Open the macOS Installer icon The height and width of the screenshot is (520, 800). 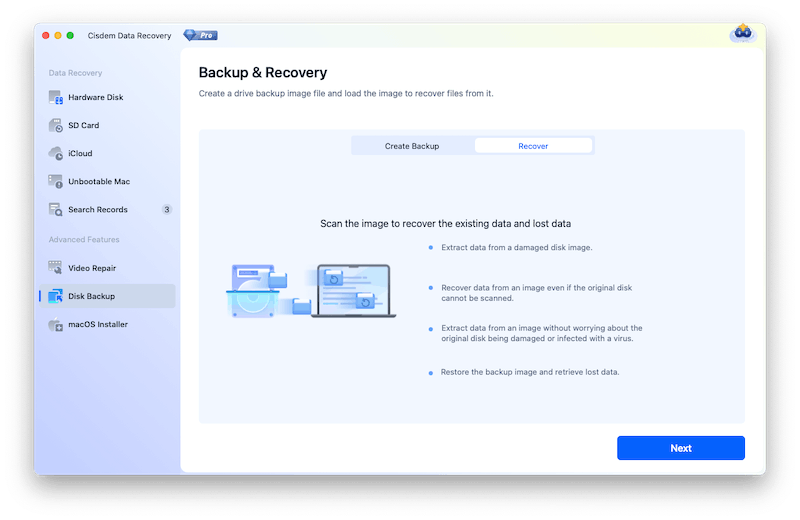pyautogui.click(x=56, y=324)
